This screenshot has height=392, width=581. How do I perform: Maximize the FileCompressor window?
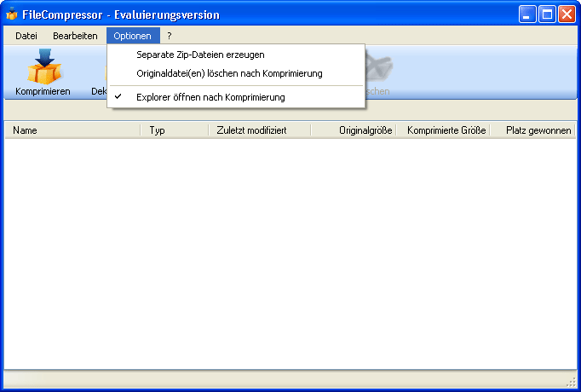tap(547, 14)
